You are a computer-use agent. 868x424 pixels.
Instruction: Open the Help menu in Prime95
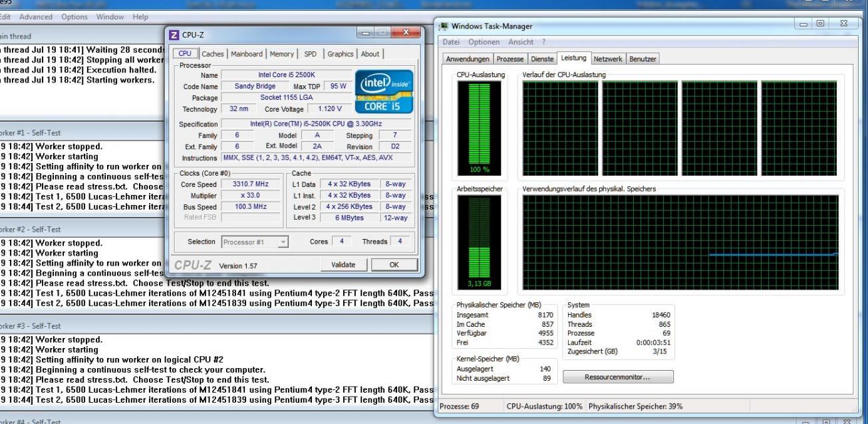141,16
